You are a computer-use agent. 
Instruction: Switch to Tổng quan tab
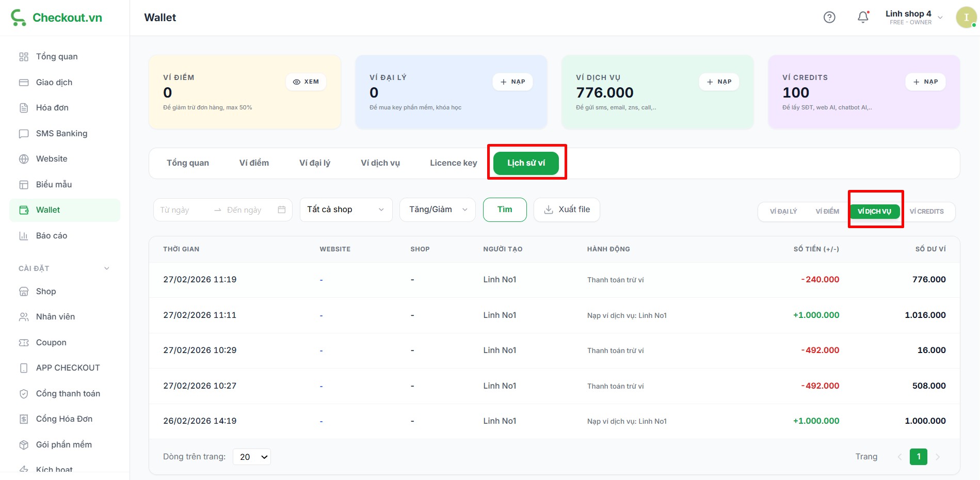(188, 163)
